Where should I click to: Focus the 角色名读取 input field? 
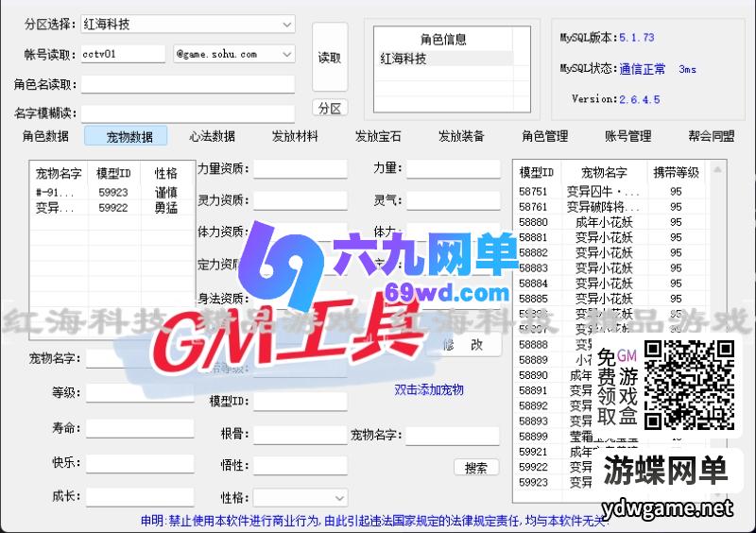point(187,84)
